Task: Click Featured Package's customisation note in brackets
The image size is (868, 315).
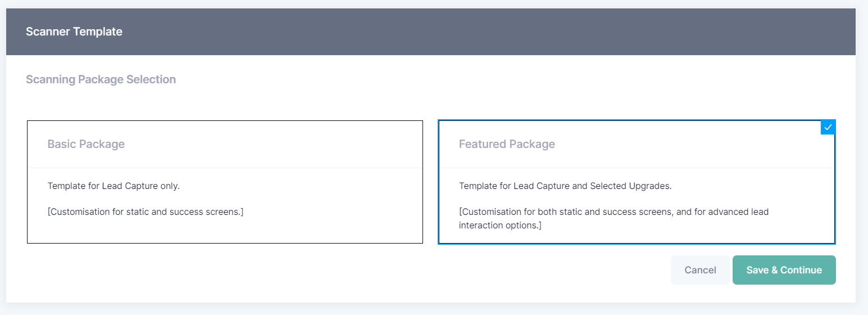Action: click(x=613, y=219)
